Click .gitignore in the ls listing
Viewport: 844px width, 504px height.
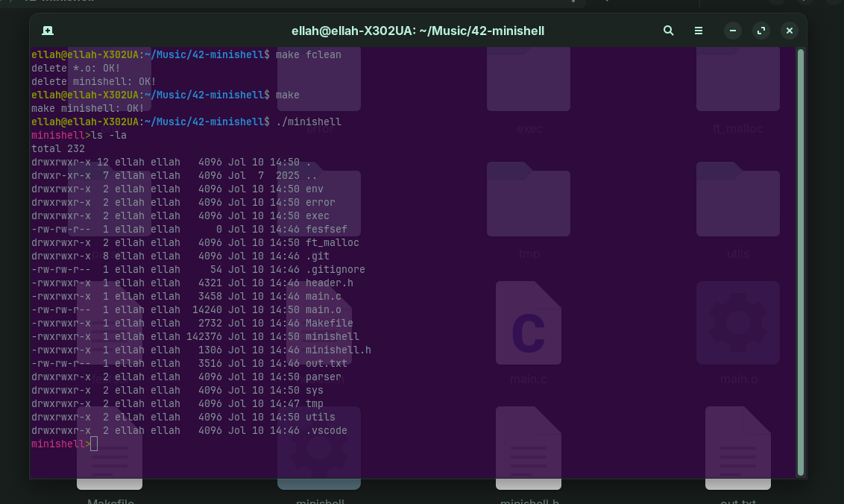[336, 269]
